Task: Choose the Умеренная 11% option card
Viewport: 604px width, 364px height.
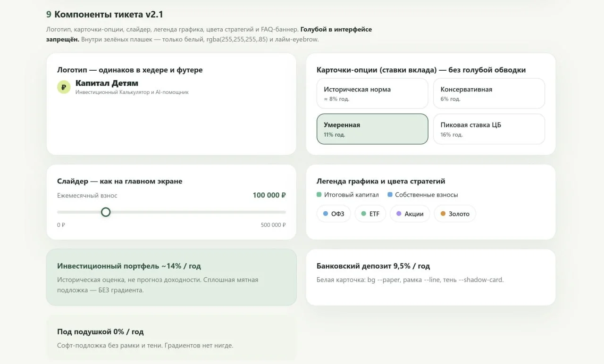Action: (372, 129)
